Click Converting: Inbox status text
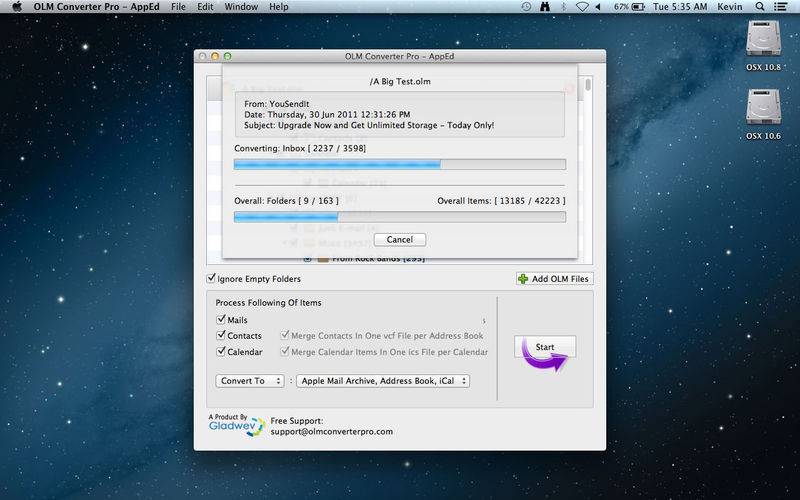The width and height of the screenshot is (800, 500). coord(300,148)
